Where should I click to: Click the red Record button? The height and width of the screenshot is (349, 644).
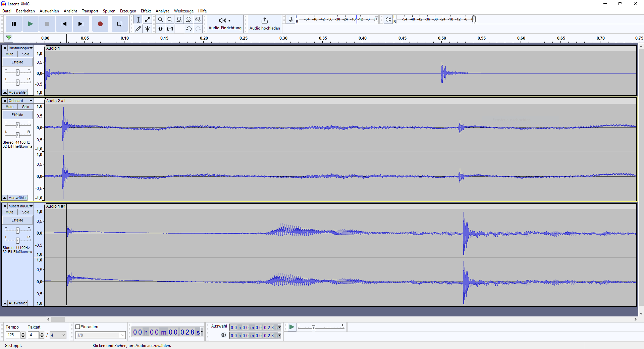click(100, 24)
